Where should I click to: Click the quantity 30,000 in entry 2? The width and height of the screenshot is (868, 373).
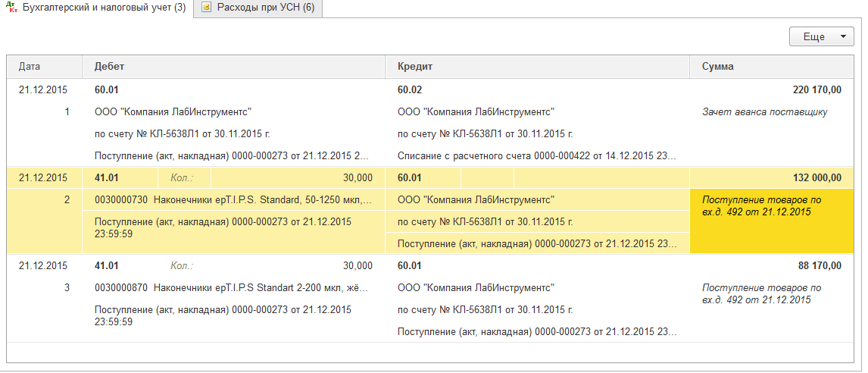358,178
